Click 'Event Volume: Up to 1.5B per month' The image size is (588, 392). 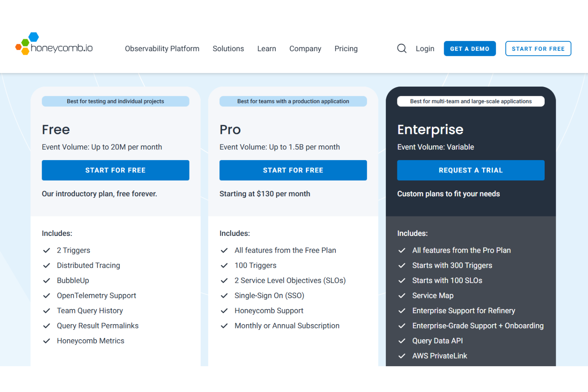(x=280, y=147)
